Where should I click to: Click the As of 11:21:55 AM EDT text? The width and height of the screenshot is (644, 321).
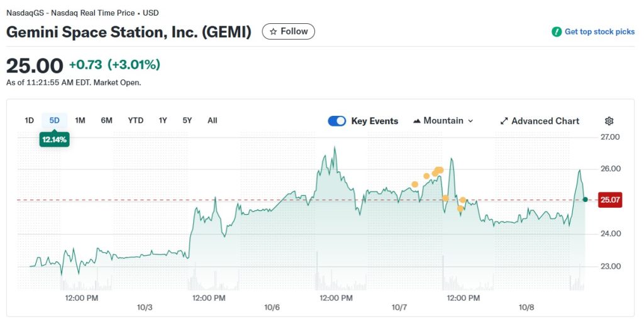click(74, 82)
